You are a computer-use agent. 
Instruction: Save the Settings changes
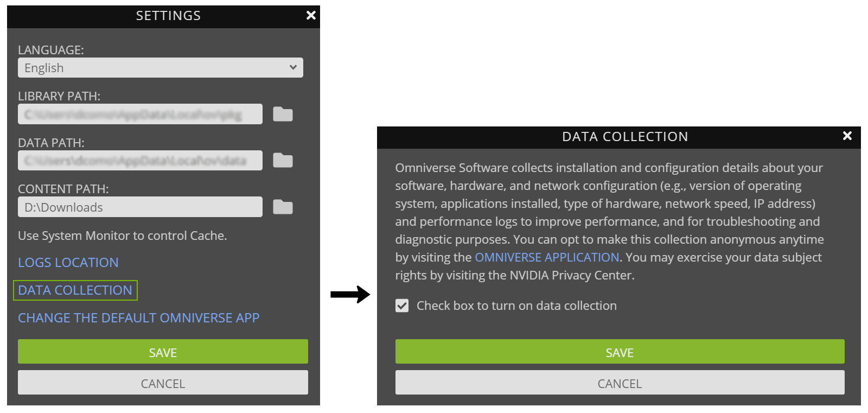coord(163,352)
